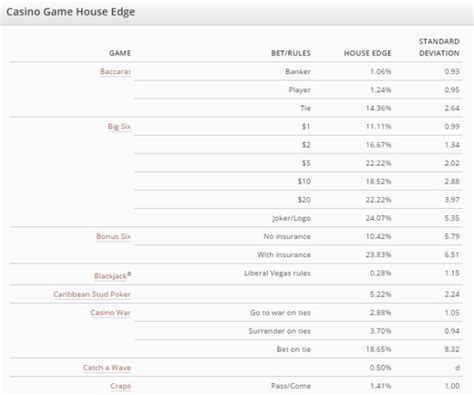
Task: Visit the Catch a Wave link
Action: click(x=107, y=368)
